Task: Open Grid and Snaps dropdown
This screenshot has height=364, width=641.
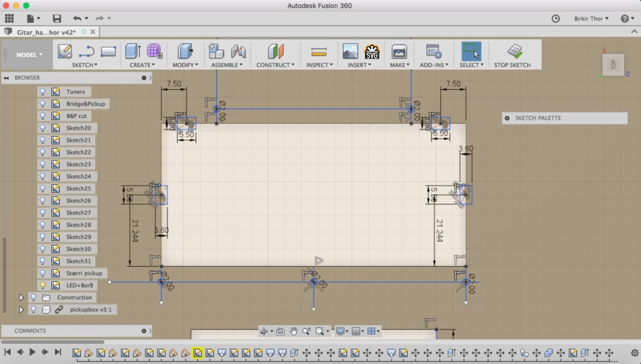Action: [x=358, y=332]
